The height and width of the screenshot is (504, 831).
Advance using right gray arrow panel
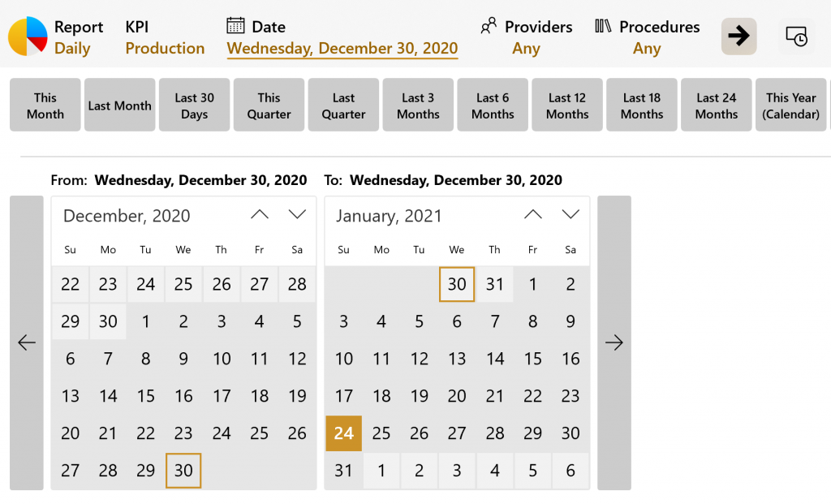click(614, 342)
